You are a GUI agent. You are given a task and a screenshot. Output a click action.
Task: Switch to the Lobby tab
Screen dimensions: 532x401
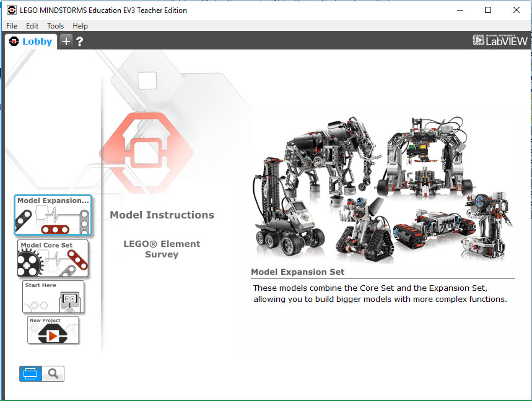(x=31, y=41)
